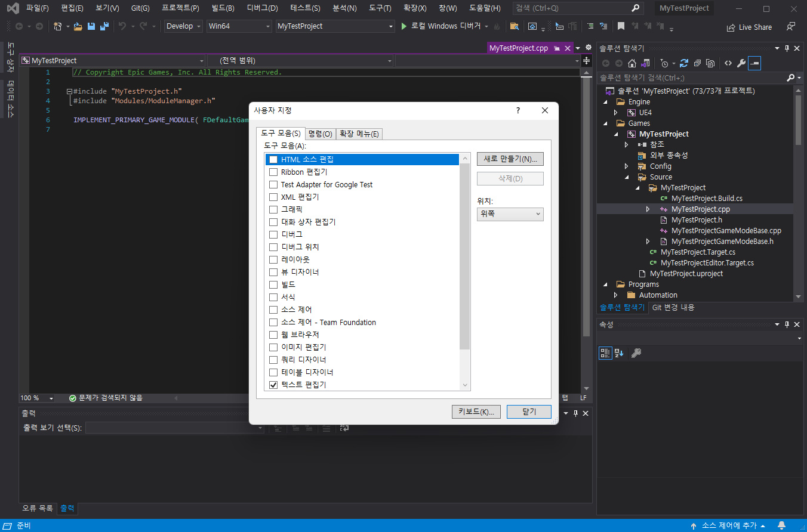
Task: Click the Save All toolbar icon
Action: [x=104, y=26]
